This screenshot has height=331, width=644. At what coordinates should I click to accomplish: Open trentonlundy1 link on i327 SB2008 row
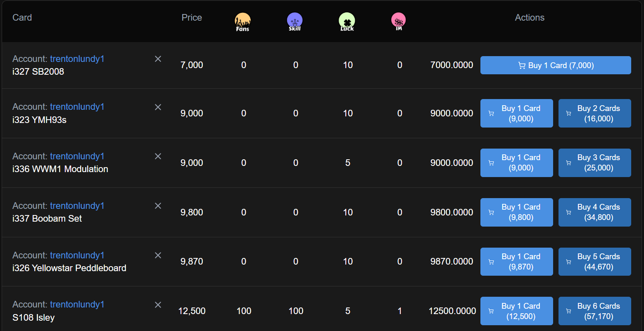[77, 59]
